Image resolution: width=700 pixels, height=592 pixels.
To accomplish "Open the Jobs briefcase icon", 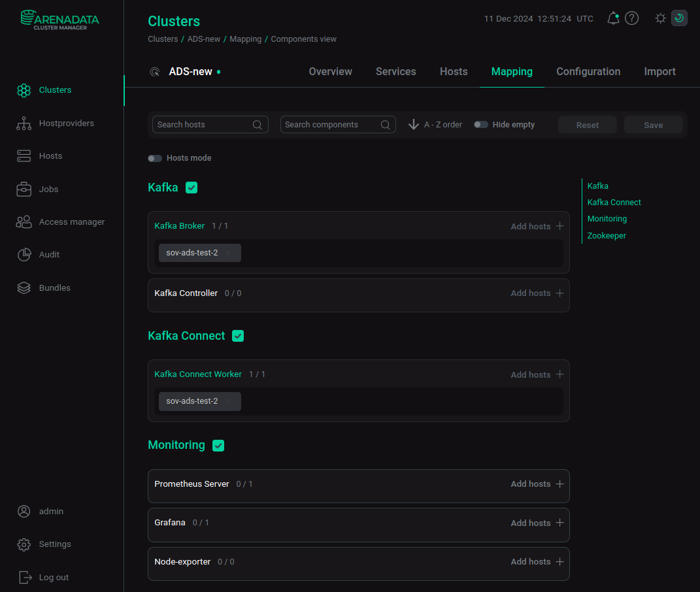I will click(24, 189).
